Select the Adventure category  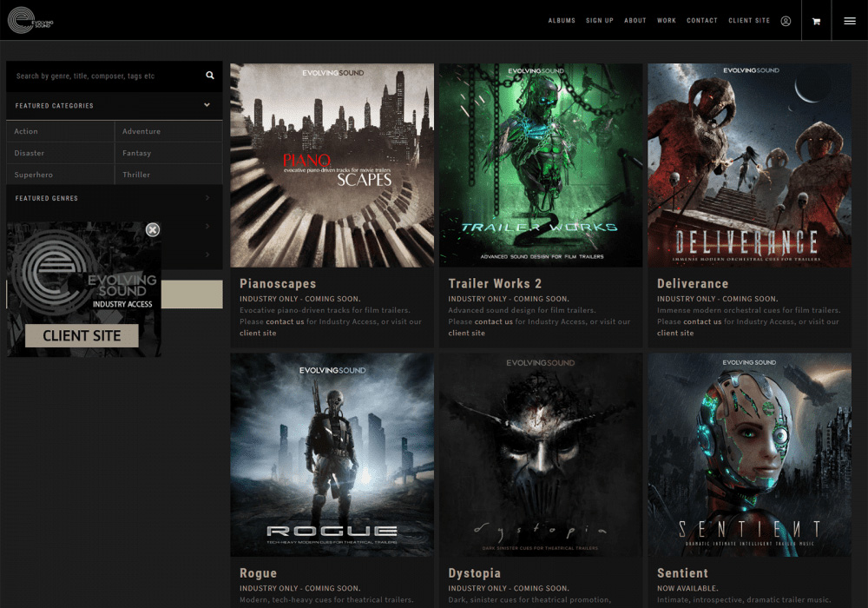click(169, 131)
